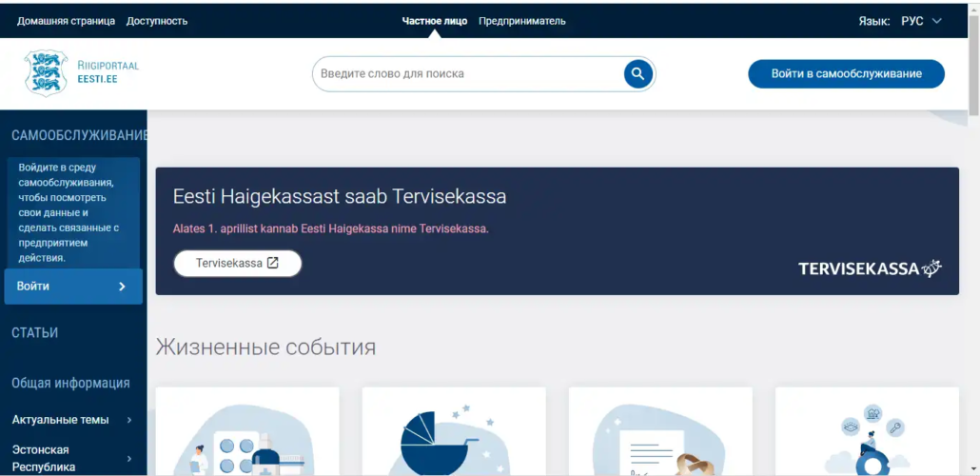Click the magnifying glass search button
980x476 pixels.
tap(637, 74)
